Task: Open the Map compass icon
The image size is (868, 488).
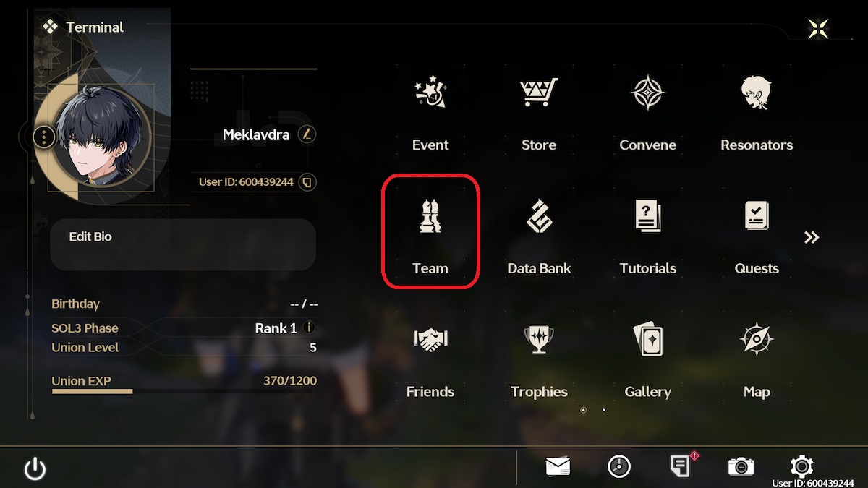Action: click(x=757, y=338)
